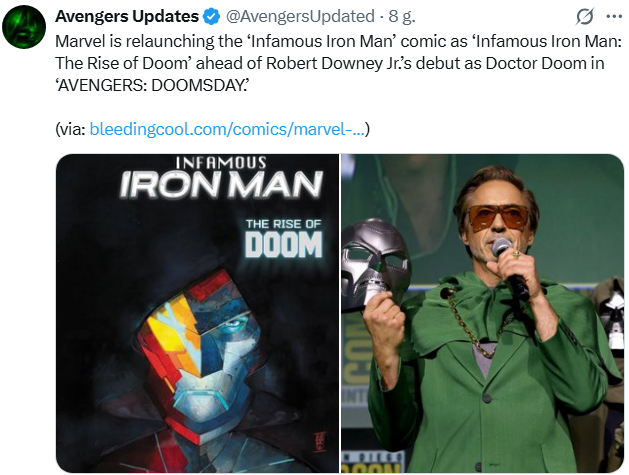
Task: Click the Avengers Updates profile avatar
Action: pos(26,28)
